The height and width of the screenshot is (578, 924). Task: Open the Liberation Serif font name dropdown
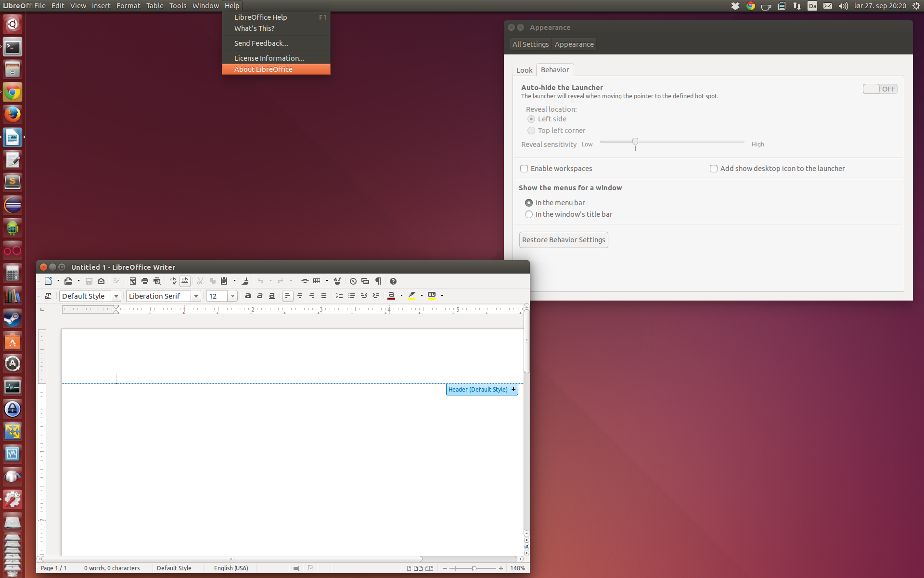(196, 296)
